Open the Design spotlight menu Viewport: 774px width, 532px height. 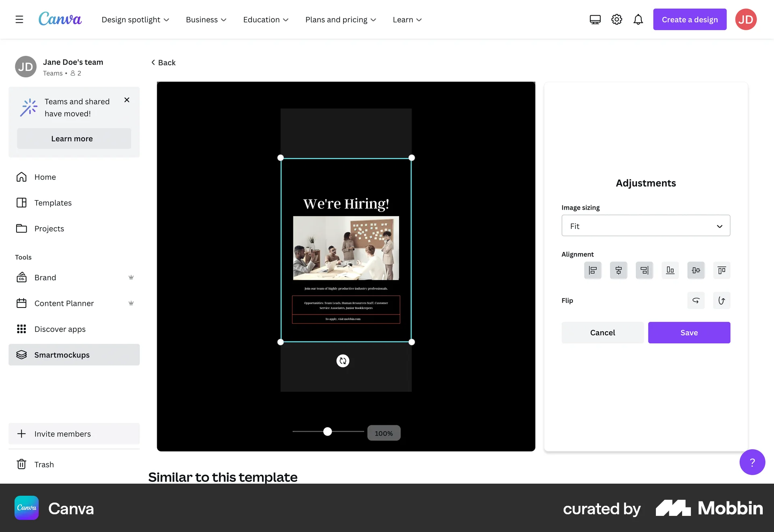point(135,19)
